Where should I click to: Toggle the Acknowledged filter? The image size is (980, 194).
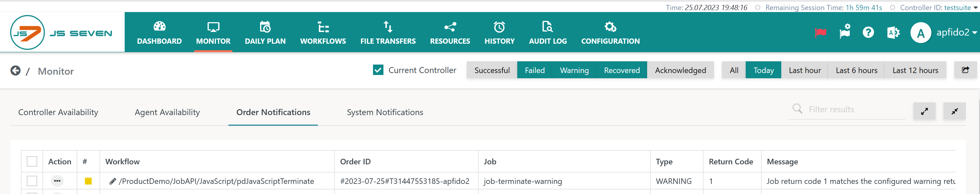[680, 70]
